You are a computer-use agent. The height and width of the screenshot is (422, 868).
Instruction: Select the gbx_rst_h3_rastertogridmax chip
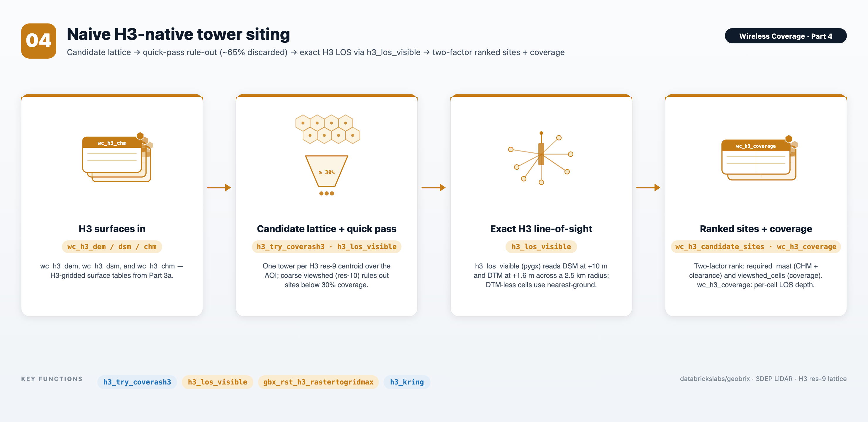[318, 382]
